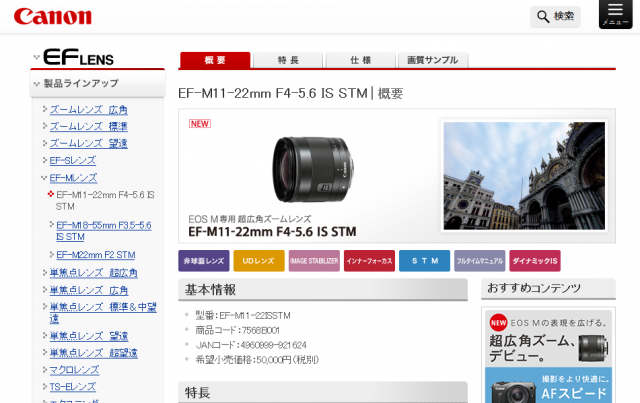Click the おすすめコンテンツ header
Screen dimensions: 640x403
tap(548, 289)
